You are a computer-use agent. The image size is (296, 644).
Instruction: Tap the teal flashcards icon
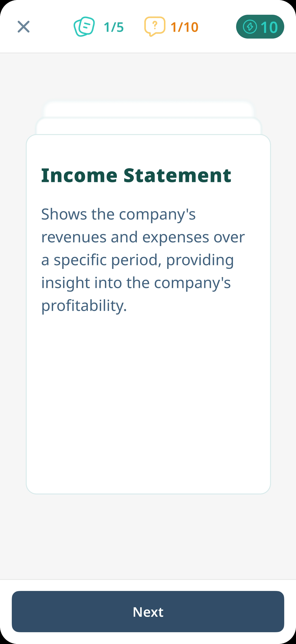84,27
